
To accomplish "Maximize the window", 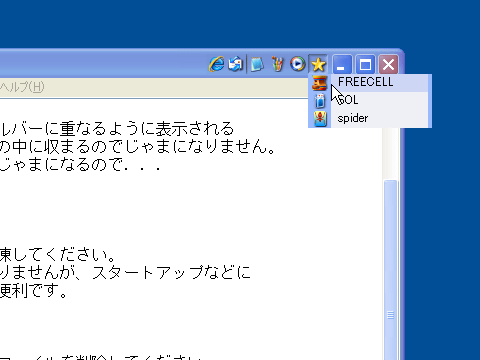I will [x=365, y=64].
